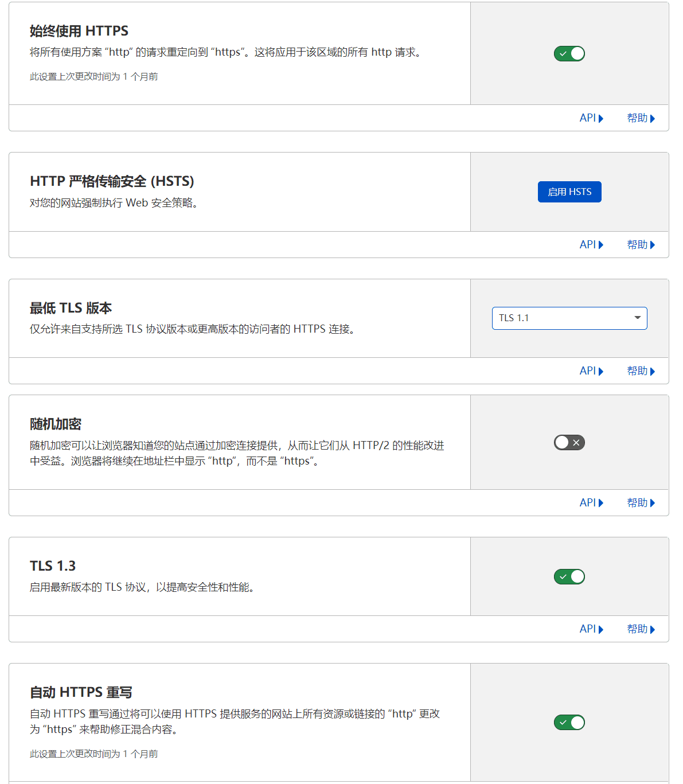Expand API under 随机加密 card

pos(591,503)
